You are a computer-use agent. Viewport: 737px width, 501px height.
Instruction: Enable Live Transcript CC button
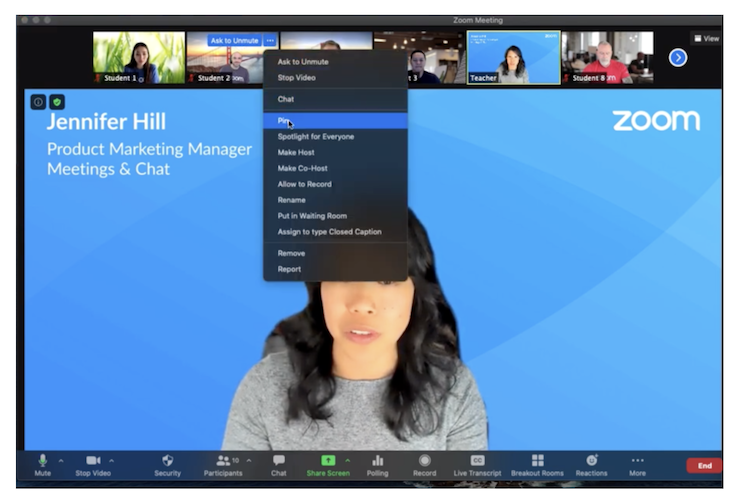477,461
